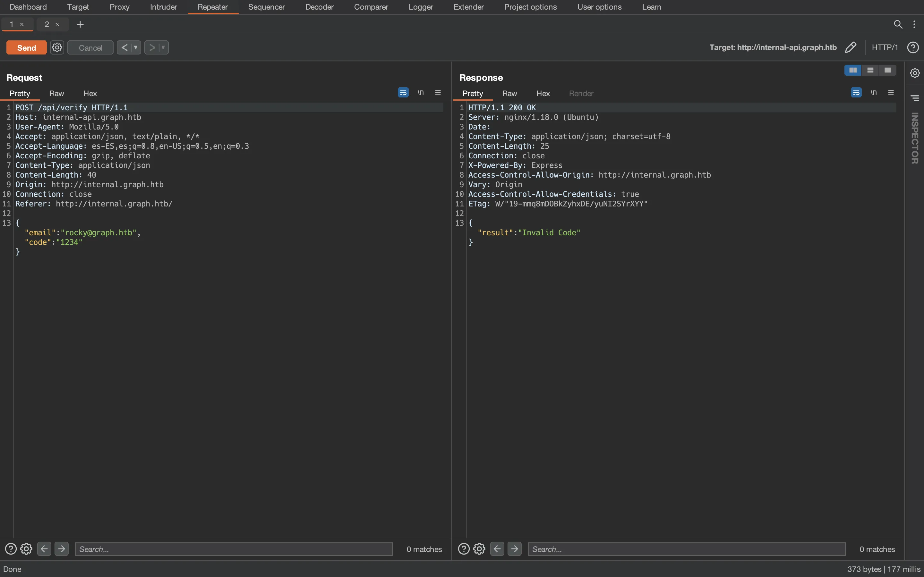Select the Intruder menu tab
924x577 pixels.
click(163, 7)
